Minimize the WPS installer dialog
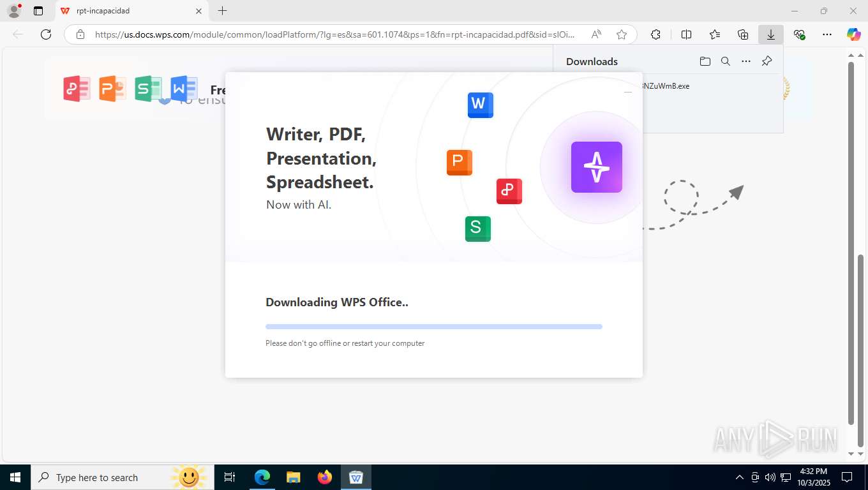This screenshot has width=868, height=490. (x=627, y=92)
